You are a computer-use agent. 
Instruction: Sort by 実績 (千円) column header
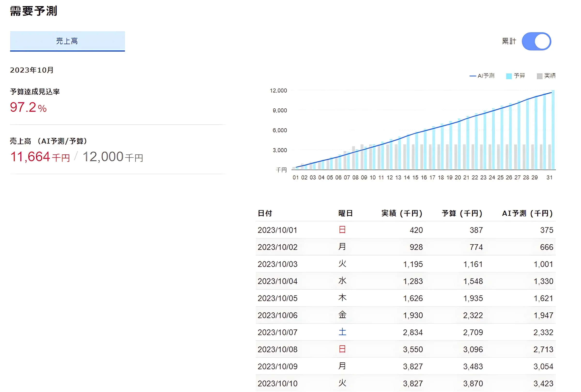point(402,213)
